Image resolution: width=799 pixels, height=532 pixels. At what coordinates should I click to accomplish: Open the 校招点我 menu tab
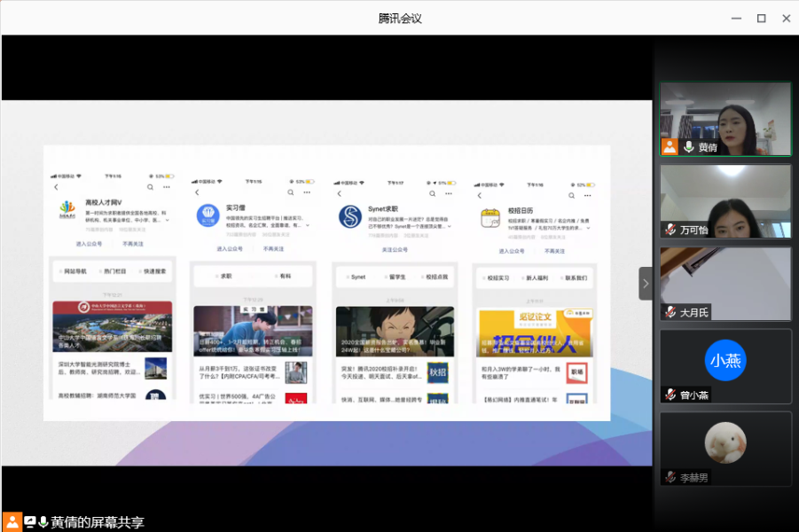click(x=435, y=278)
